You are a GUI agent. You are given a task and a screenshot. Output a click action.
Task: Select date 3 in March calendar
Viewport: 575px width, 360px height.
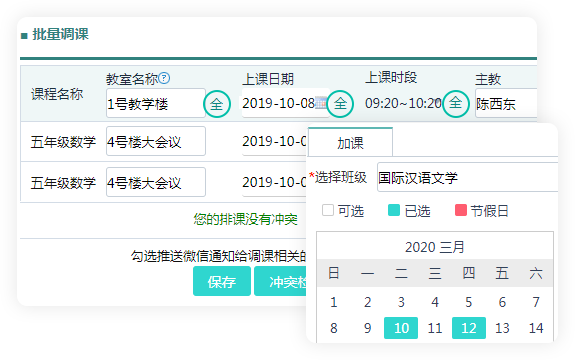tap(401, 302)
